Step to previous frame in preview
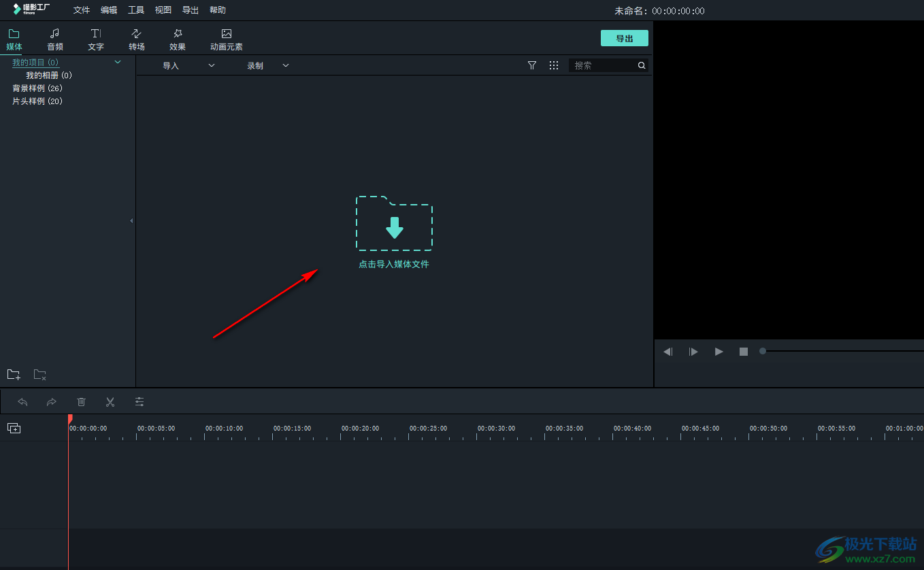Screen dimensions: 924x570 pyautogui.click(x=668, y=352)
